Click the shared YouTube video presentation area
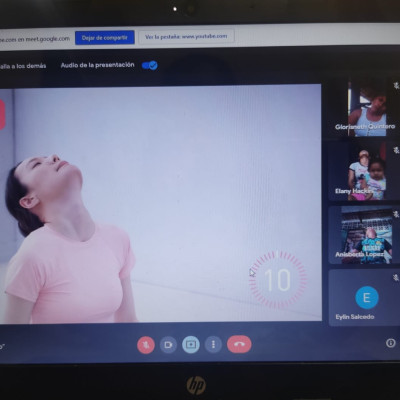The image size is (400, 400). click(x=161, y=203)
